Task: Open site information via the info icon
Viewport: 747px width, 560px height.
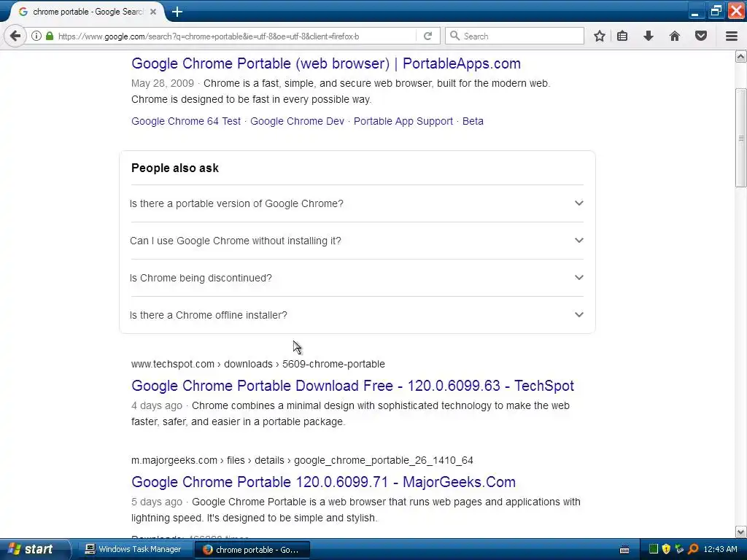Action: click(x=36, y=36)
